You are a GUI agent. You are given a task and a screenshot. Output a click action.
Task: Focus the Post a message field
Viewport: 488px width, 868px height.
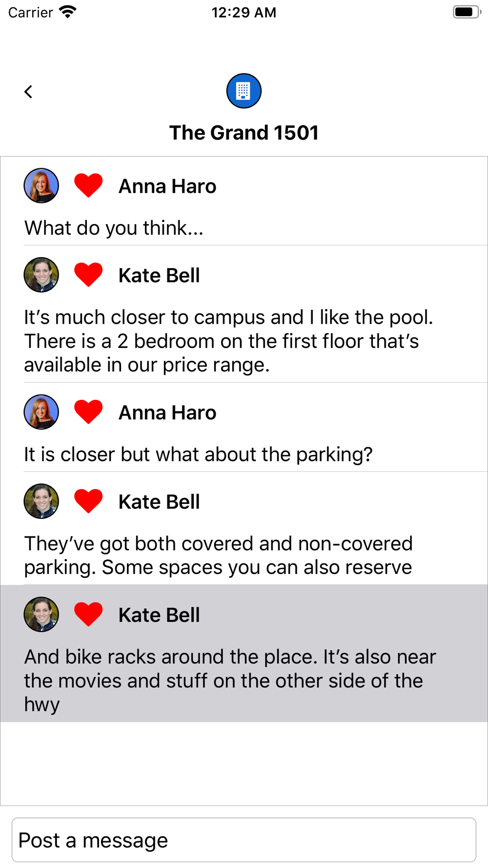[244, 840]
